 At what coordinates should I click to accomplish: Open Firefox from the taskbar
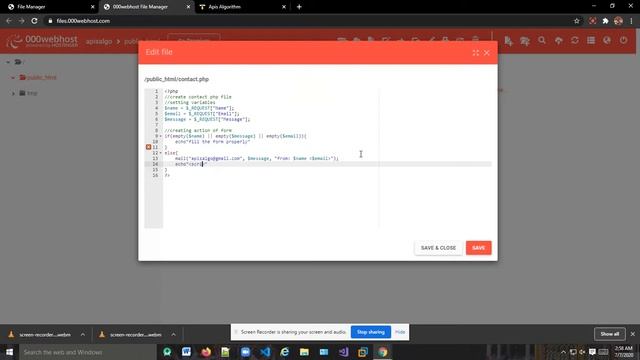[x=206, y=352]
